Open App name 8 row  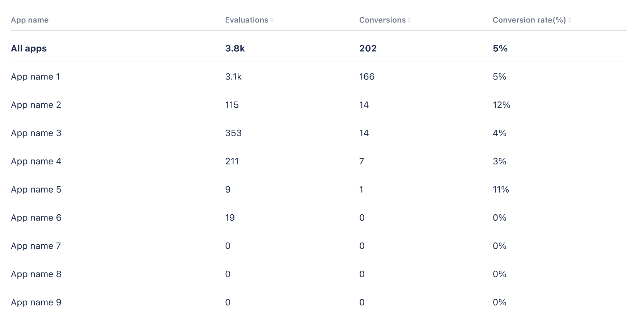pyautogui.click(x=36, y=274)
